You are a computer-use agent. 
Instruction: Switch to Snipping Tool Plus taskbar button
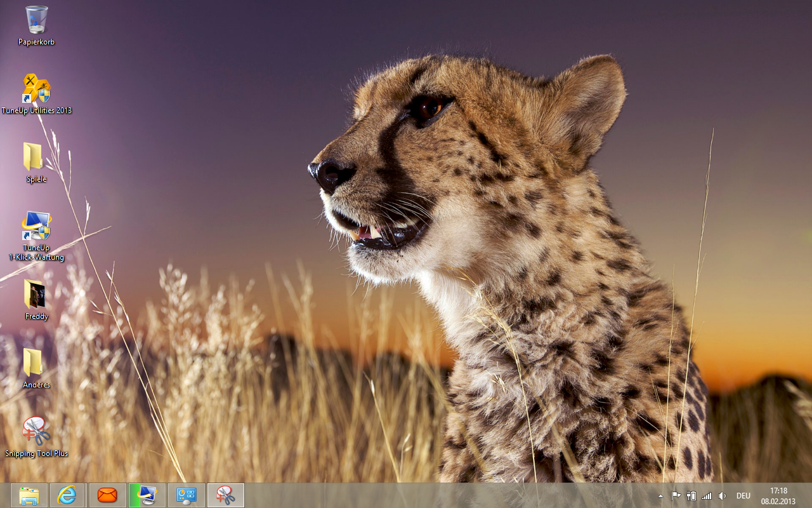(x=226, y=495)
